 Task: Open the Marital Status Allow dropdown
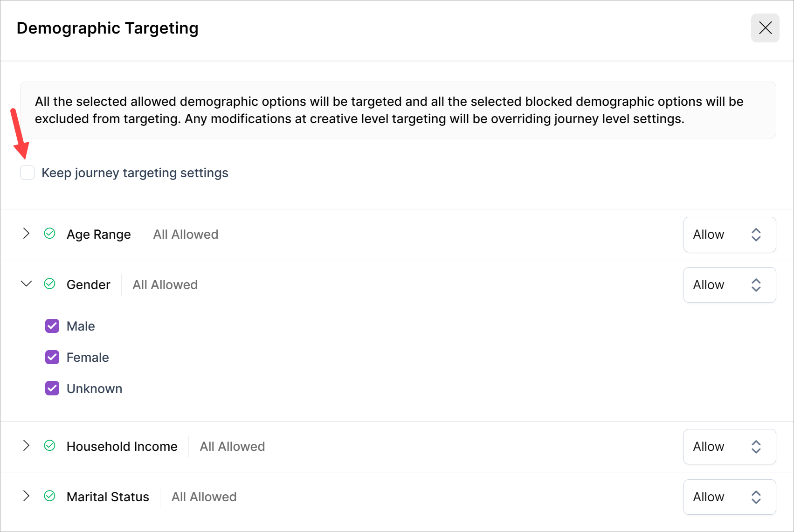click(x=729, y=497)
